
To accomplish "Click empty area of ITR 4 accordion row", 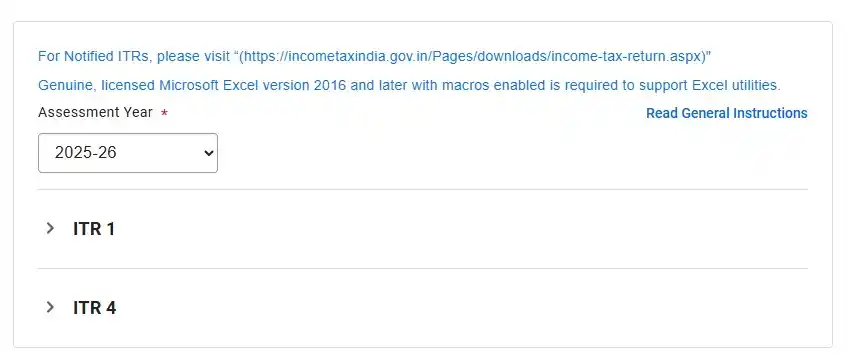I will click(x=461, y=308).
